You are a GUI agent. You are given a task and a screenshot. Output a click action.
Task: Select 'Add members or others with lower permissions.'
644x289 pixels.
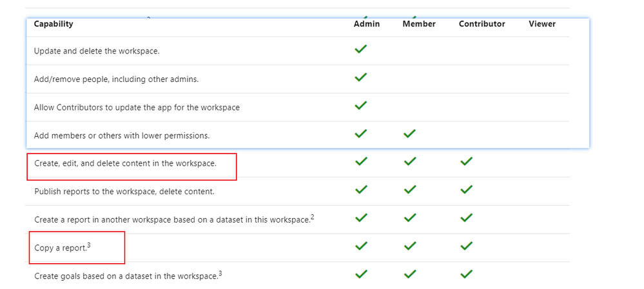coord(122,135)
